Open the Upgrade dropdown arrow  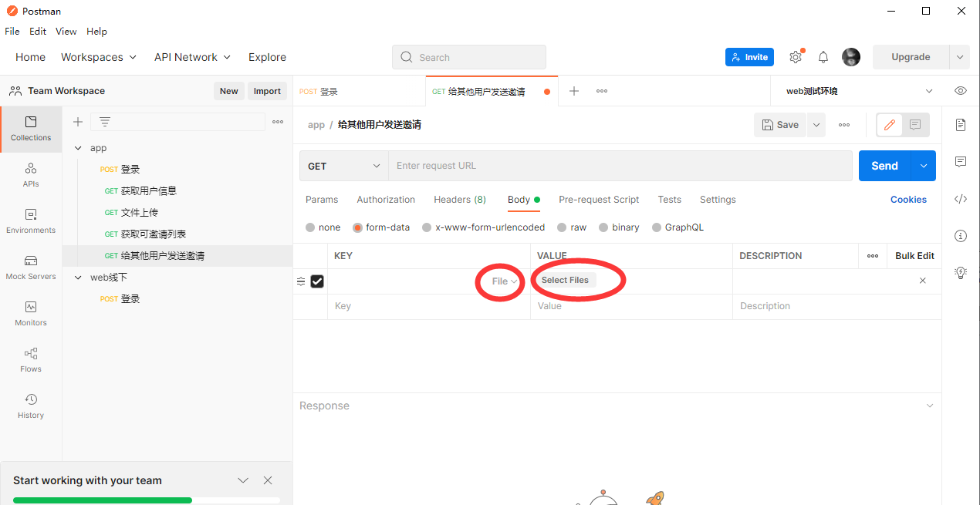959,57
